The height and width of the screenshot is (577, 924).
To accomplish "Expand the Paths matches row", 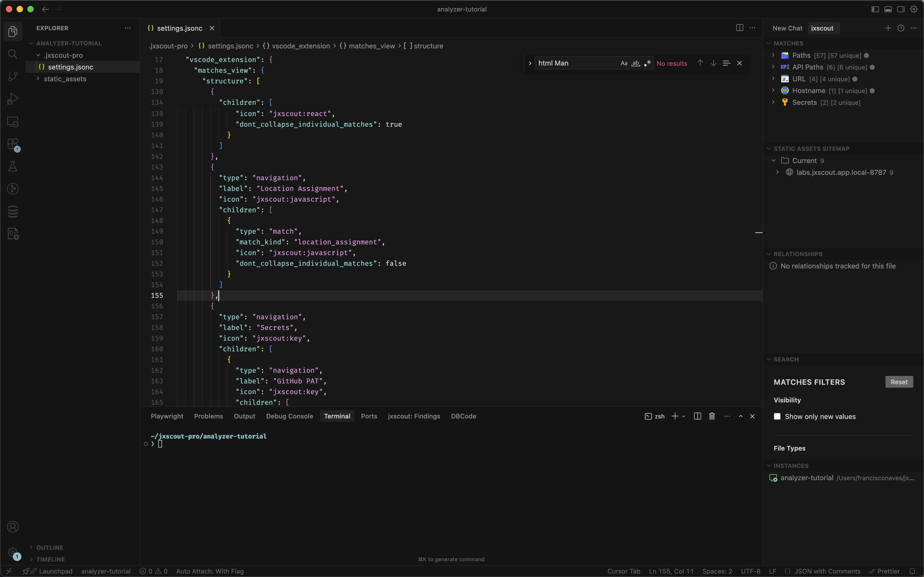I will click(x=773, y=55).
